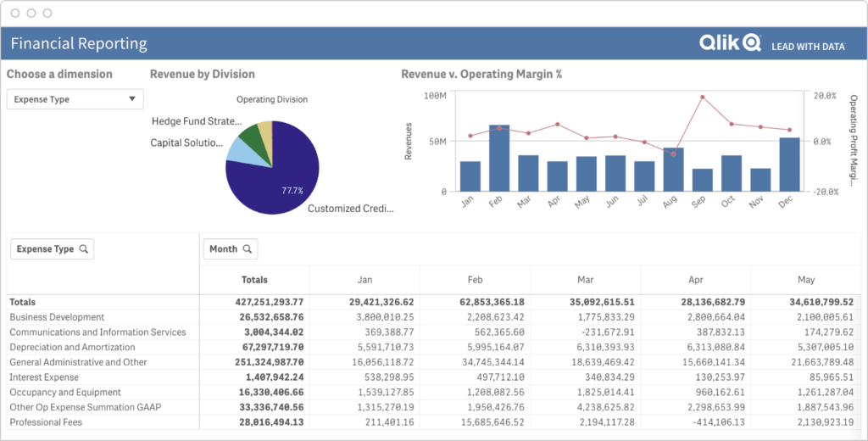Click the Qlik logo in header

pos(730,44)
